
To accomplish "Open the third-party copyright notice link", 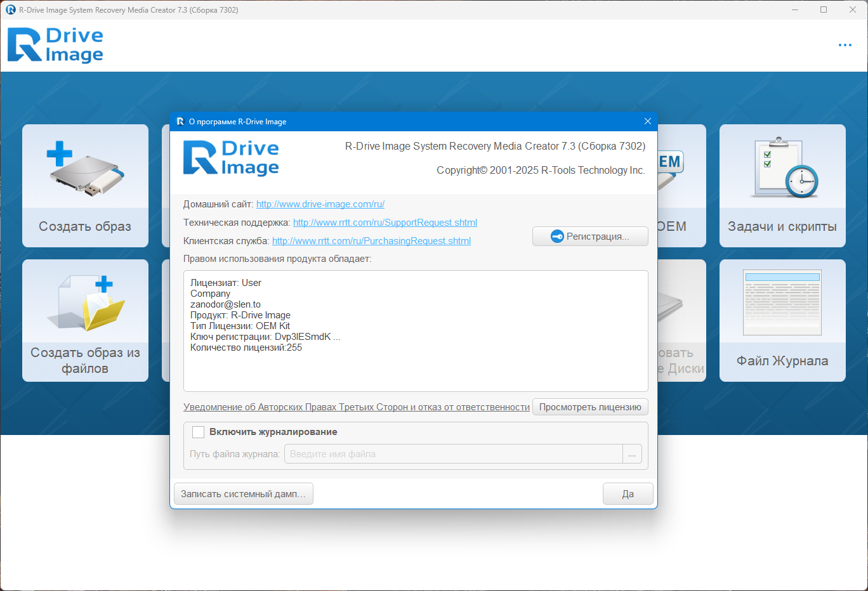I will (357, 407).
